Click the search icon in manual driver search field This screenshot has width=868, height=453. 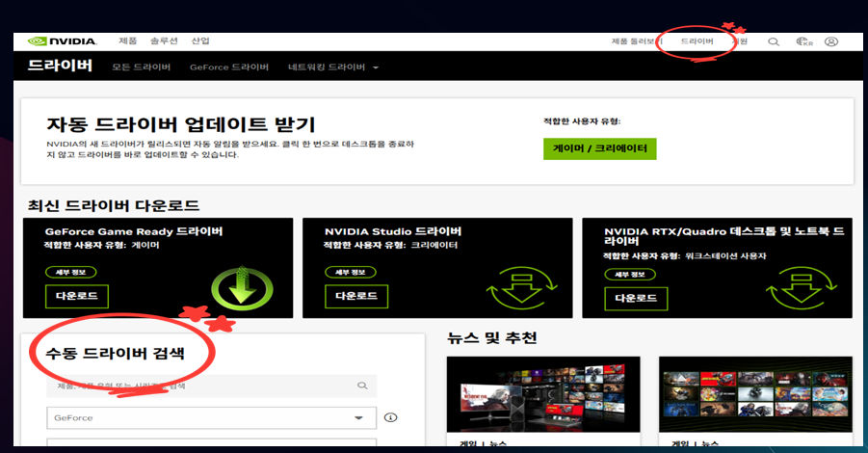pos(362,386)
